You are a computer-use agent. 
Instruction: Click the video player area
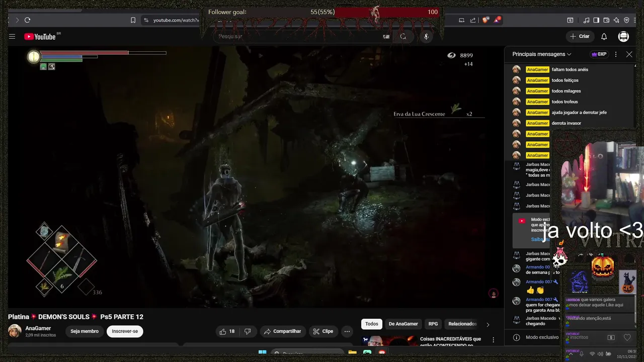[256, 177]
